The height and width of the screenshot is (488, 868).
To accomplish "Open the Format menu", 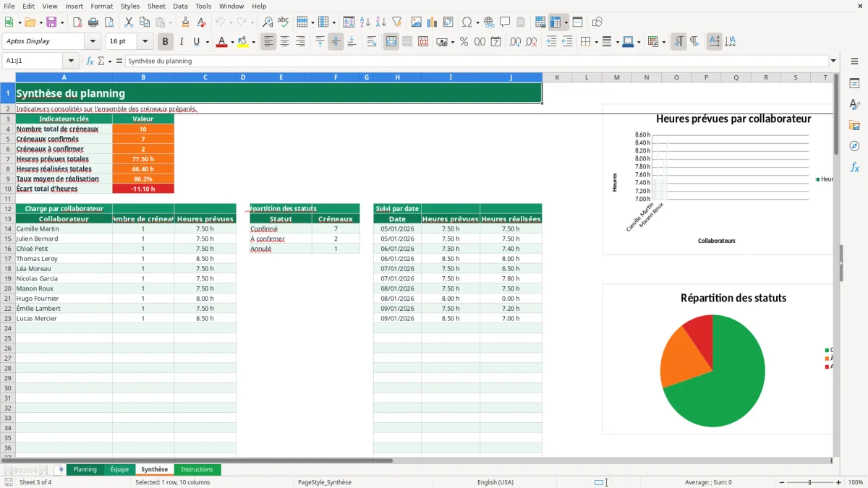I will [x=102, y=6].
